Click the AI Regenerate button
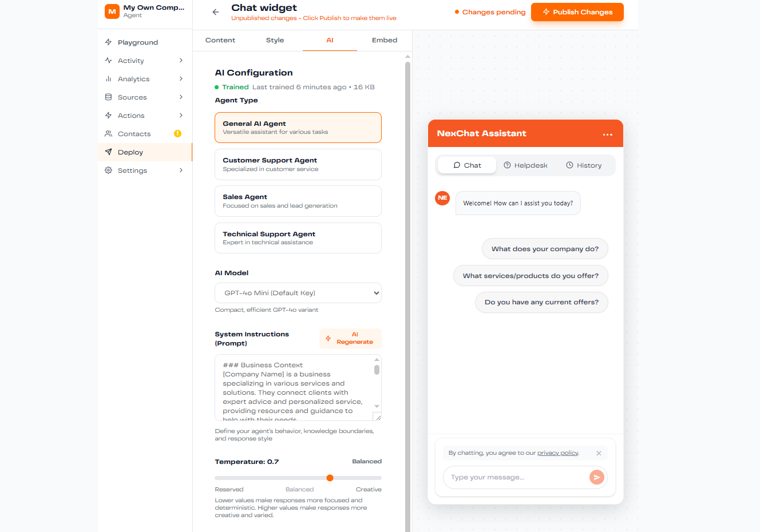The image size is (760, 532). point(350,339)
